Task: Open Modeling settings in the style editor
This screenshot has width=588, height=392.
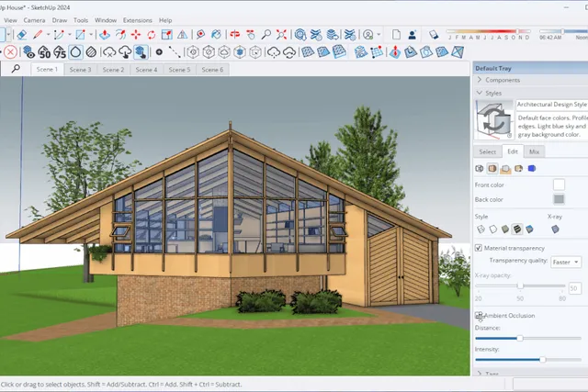Action: pyautogui.click(x=532, y=169)
